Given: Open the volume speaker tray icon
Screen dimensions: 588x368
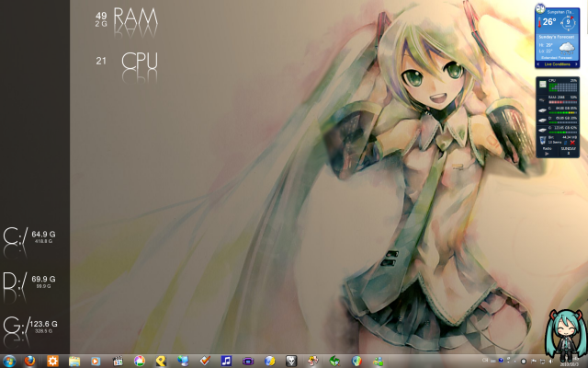Looking at the screenshot, I should (x=551, y=362).
